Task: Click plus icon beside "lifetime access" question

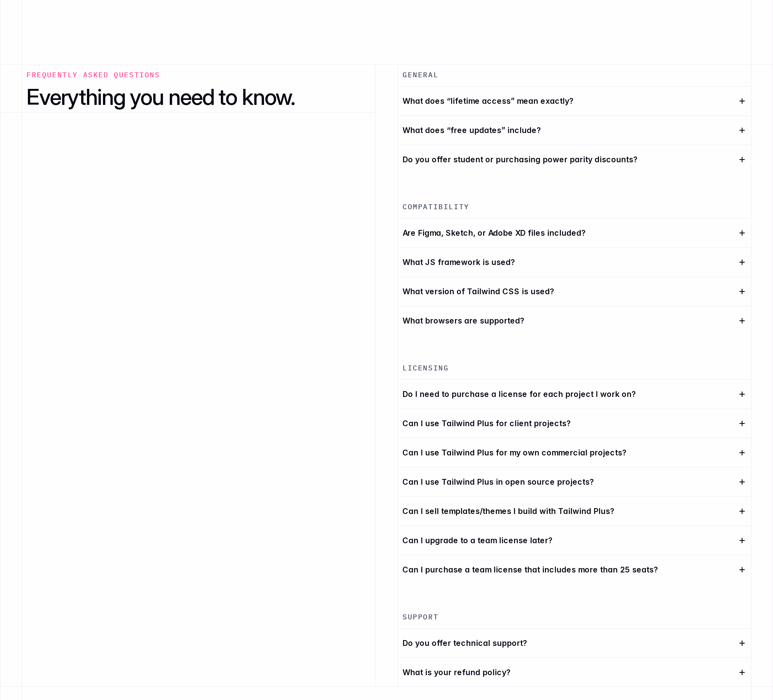Action: [742, 101]
